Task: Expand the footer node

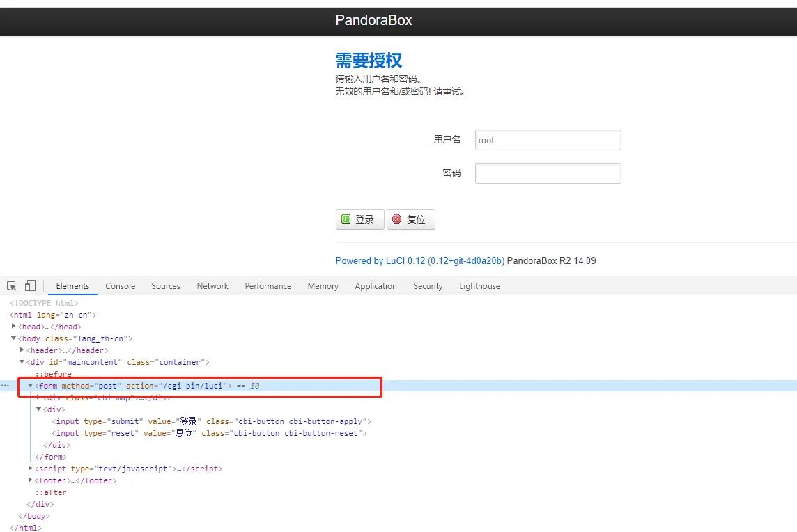Action: tap(30, 480)
